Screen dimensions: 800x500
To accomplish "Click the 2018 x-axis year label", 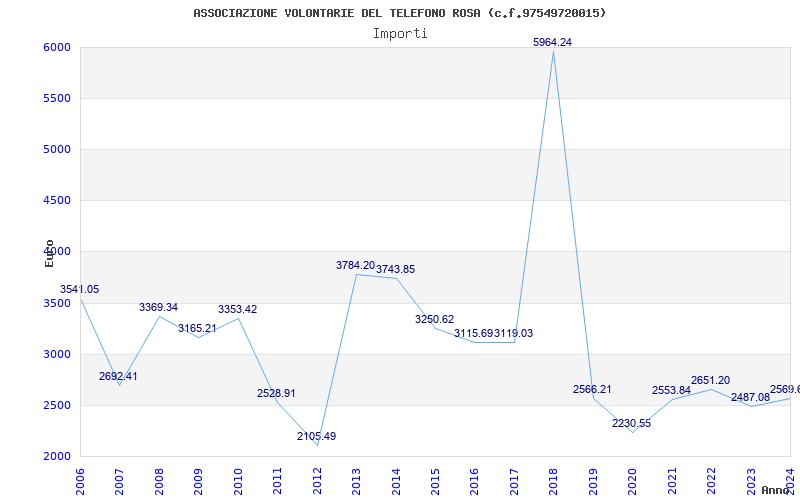I will [554, 481].
